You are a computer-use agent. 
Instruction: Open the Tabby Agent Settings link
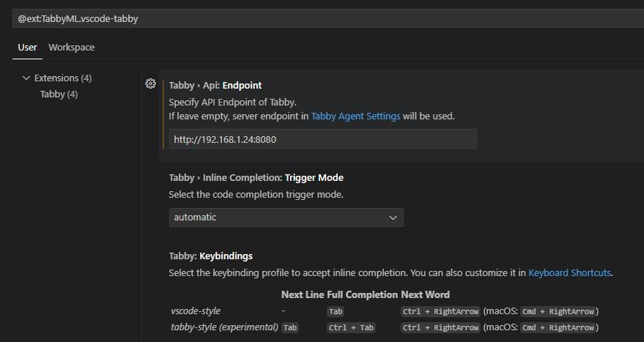tap(355, 116)
